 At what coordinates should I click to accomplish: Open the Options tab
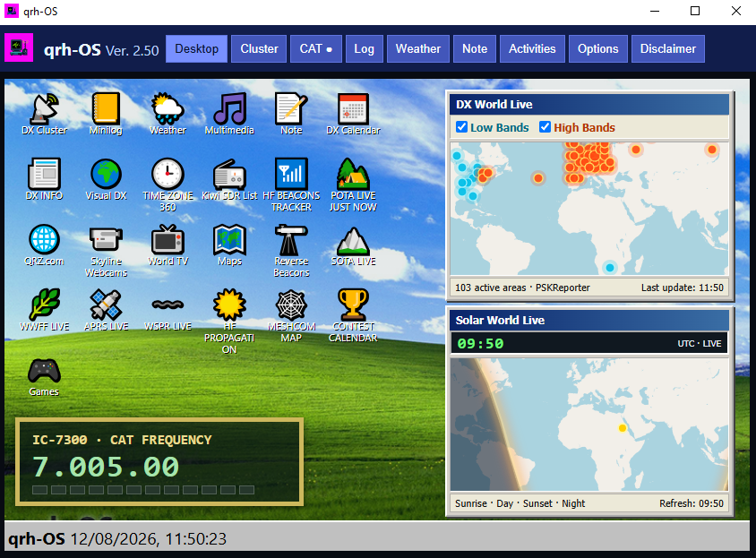coord(597,48)
